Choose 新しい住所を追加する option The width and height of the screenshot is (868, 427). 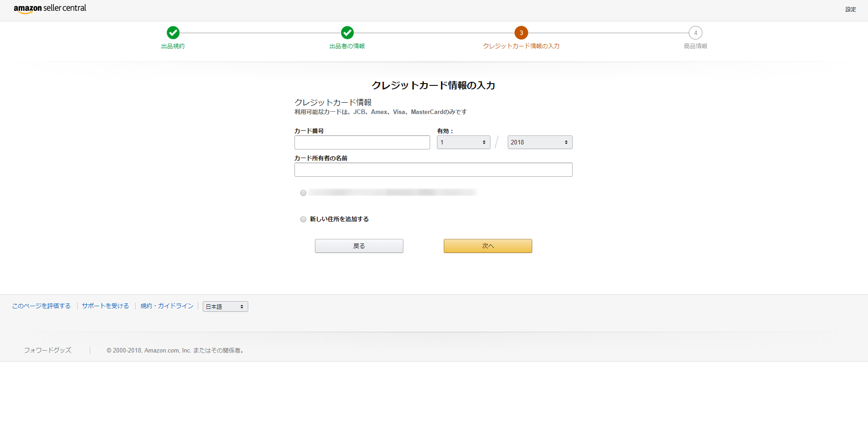[x=303, y=219]
